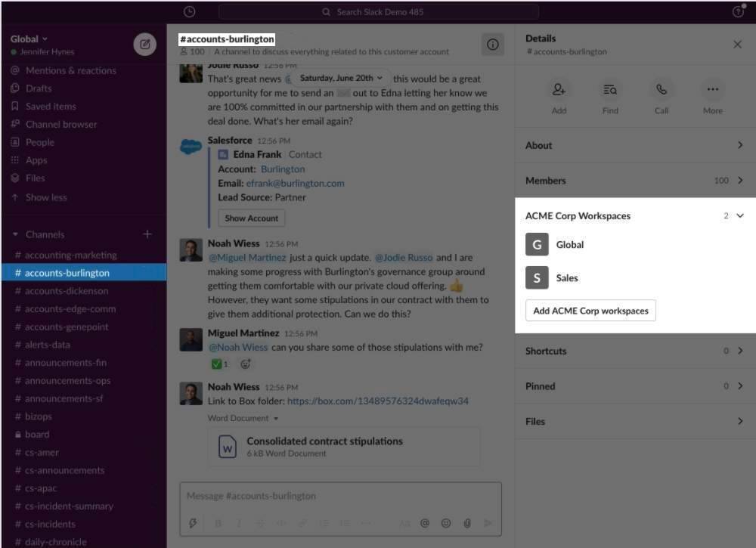Close the Details panel
Viewport: 756px width, 548px height.
737,45
